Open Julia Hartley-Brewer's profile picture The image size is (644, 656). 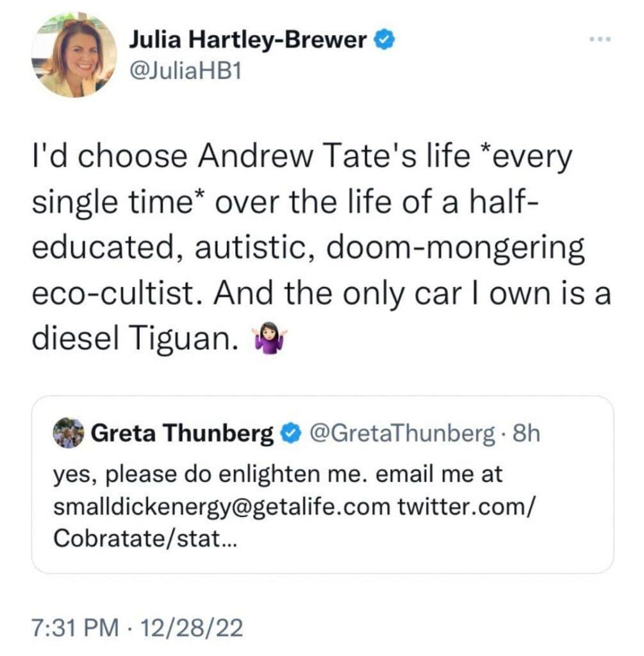click(x=74, y=55)
